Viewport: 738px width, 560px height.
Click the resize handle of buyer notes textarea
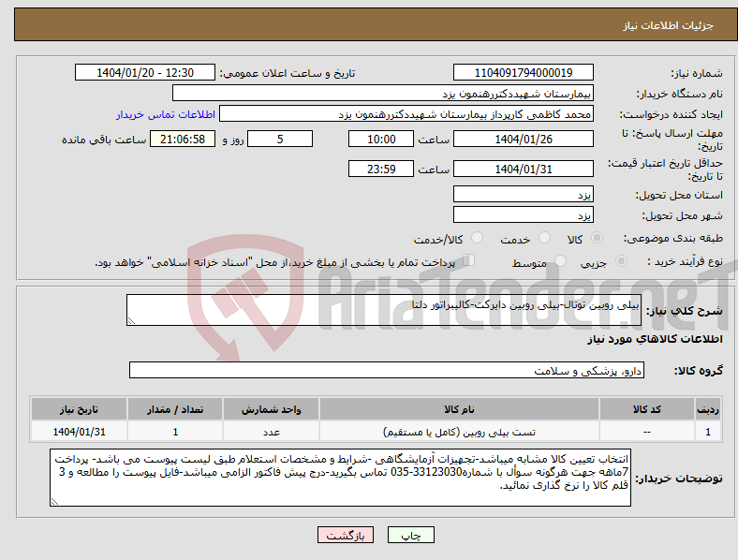point(54,502)
